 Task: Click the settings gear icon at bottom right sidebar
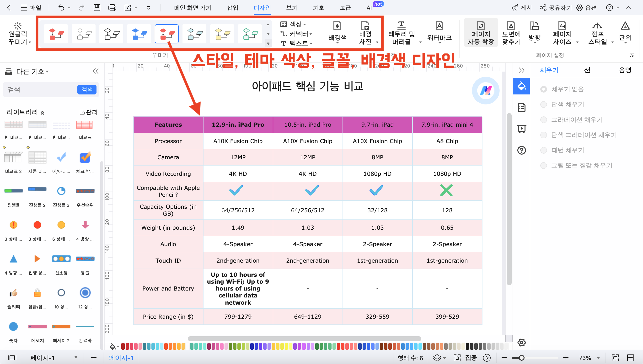click(521, 343)
